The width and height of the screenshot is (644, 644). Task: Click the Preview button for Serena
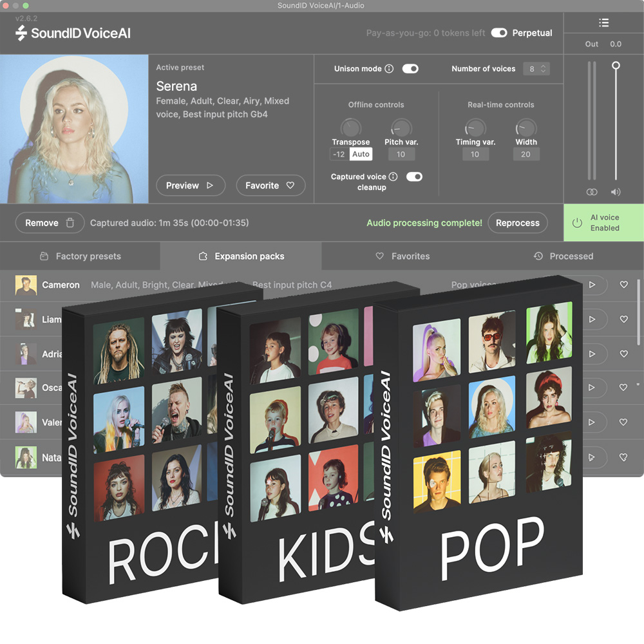click(x=191, y=185)
